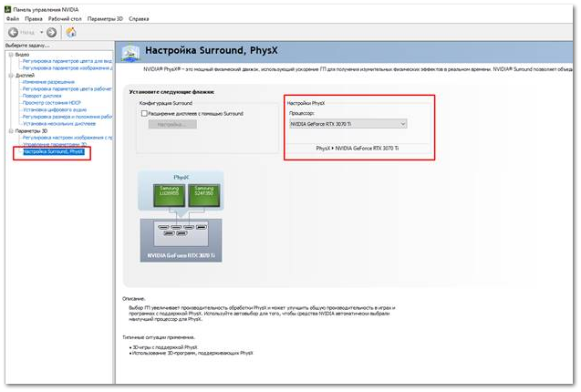Open 'Регулировка параметров изображения' video task
581x392 pixels.
(x=67, y=67)
